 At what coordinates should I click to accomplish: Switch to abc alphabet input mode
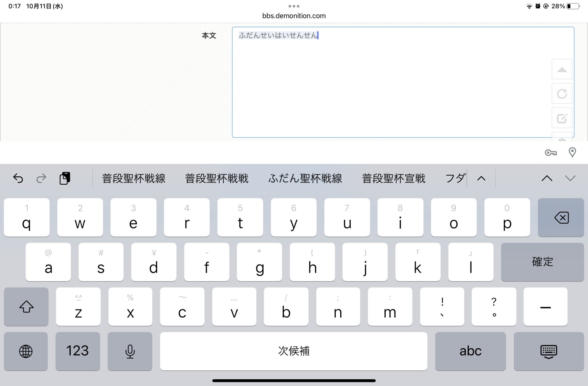(x=470, y=351)
